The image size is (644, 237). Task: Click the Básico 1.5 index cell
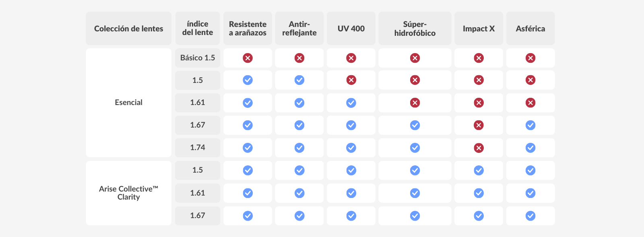click(x=198, y=58)
